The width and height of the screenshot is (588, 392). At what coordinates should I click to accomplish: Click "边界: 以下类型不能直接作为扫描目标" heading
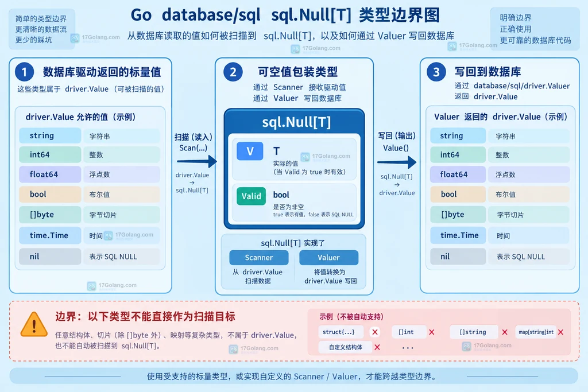click(x=145, y=317)
